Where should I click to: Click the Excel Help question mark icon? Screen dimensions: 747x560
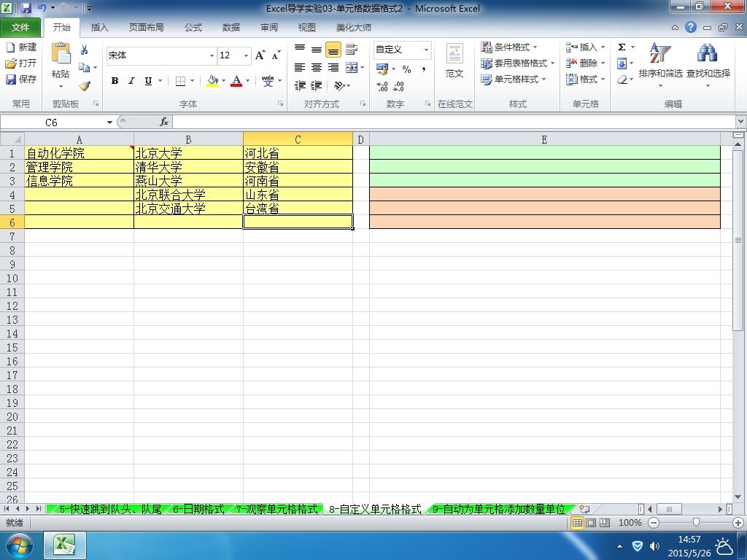[691, 27]
